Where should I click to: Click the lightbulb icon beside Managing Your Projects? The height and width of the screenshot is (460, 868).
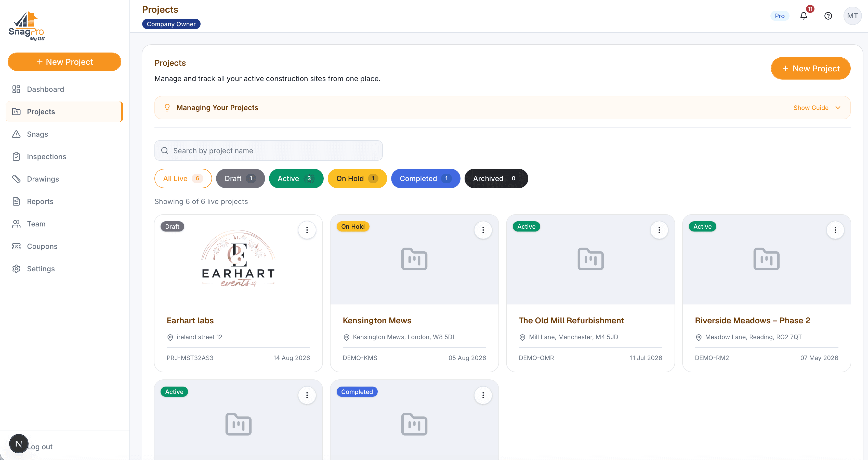coord(167,108)
